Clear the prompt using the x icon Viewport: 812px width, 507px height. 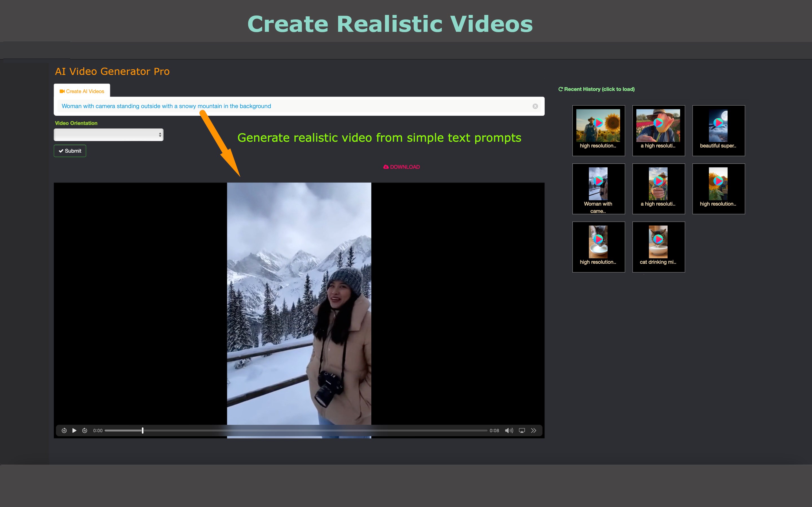(535, 106)
